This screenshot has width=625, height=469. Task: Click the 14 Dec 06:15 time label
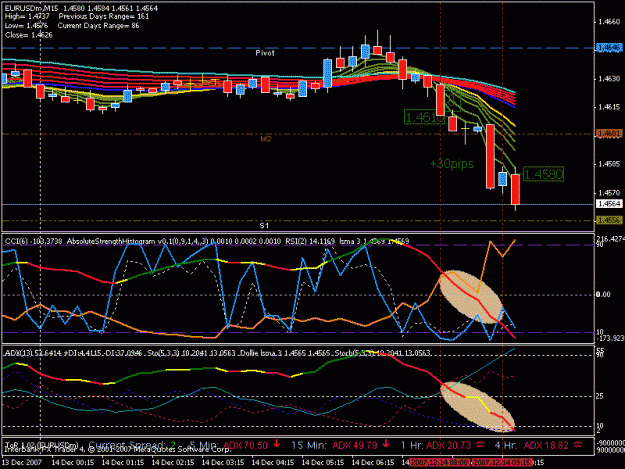tap(373, 463)
